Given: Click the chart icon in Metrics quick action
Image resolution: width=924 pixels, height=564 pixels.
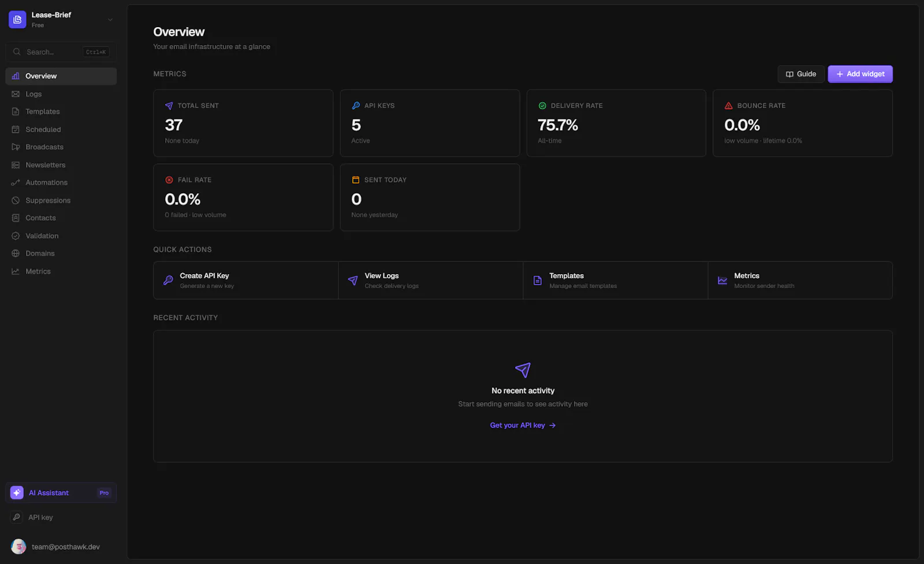Looking at the screenshot, I should (x=722, y=281).
